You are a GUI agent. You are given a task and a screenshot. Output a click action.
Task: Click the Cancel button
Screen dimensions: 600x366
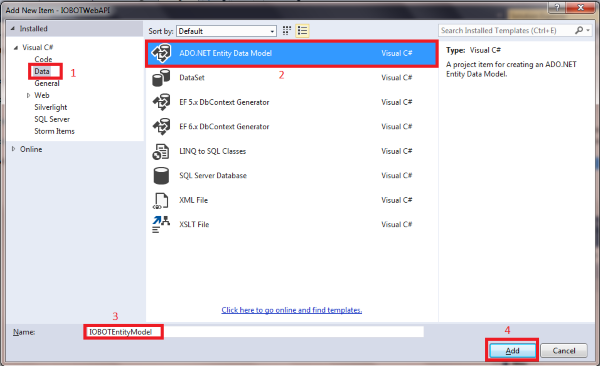564,350
